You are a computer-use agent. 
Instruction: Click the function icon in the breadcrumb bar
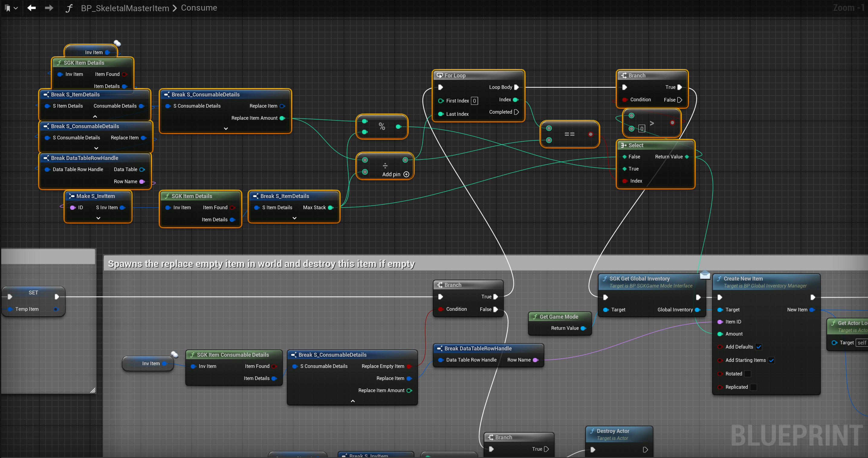click(69, 8)
